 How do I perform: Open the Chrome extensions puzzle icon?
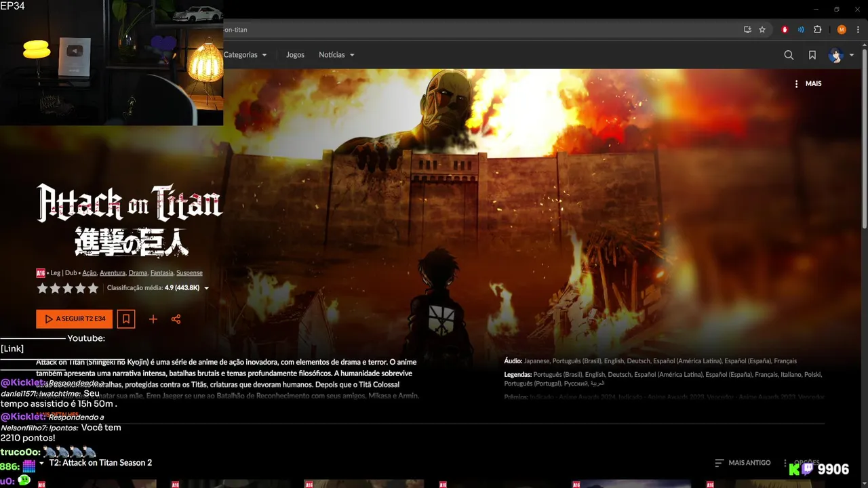pyautogui.click(x=818, y=30)
